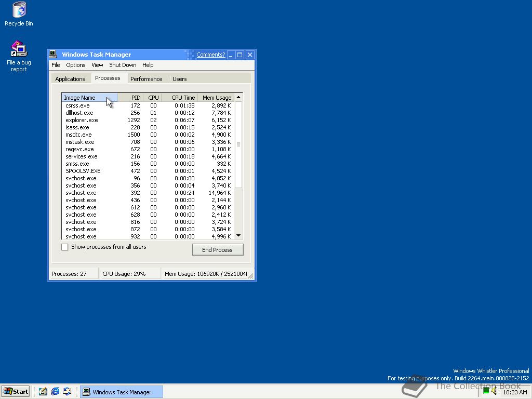The height and width of the screenshot is (399, 532).
Task: Select the smss.exe process row
Action: pos(148,164)
